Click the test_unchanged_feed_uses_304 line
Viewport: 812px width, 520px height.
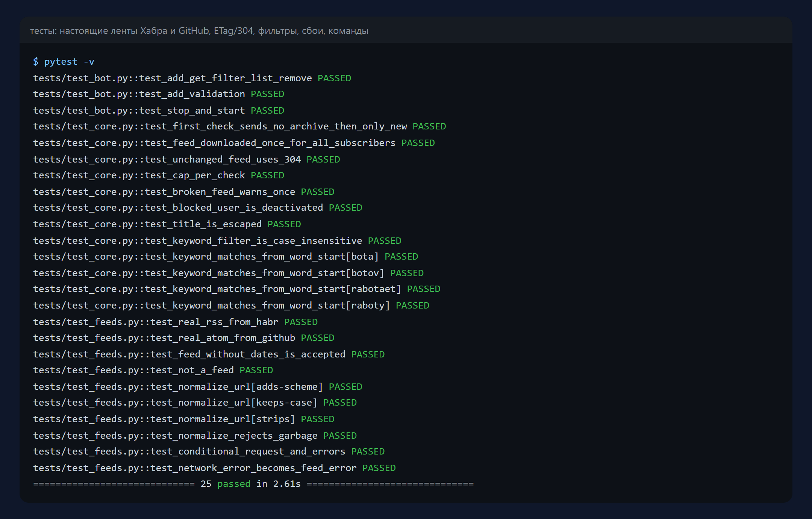coord(186,159)
